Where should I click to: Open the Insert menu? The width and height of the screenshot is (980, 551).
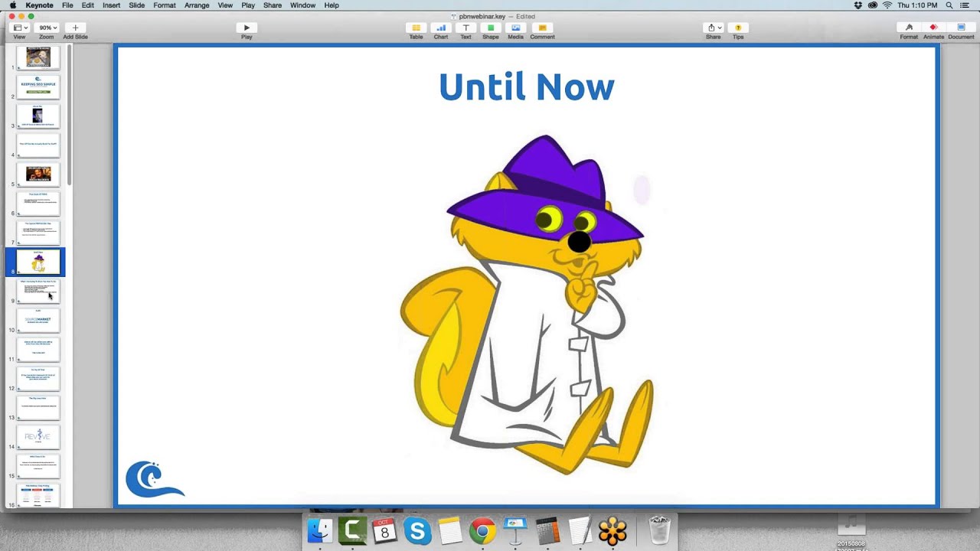click(x=111, y=5)
